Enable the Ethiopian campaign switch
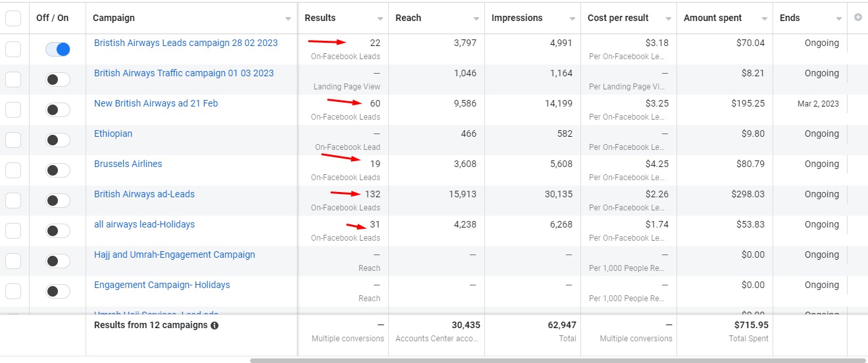 pyautogui.click(x=58, y=140)
